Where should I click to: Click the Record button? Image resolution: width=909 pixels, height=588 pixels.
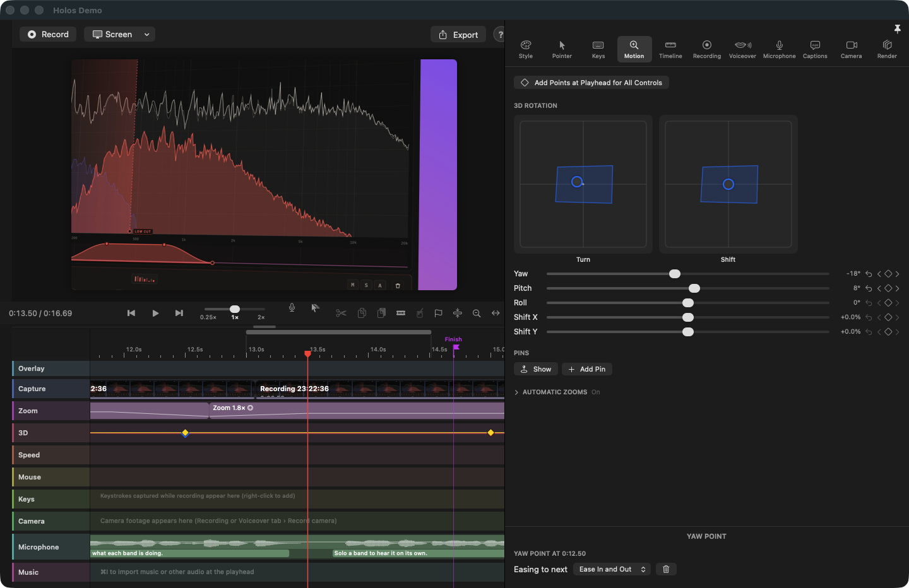click(x=48, y=34)
